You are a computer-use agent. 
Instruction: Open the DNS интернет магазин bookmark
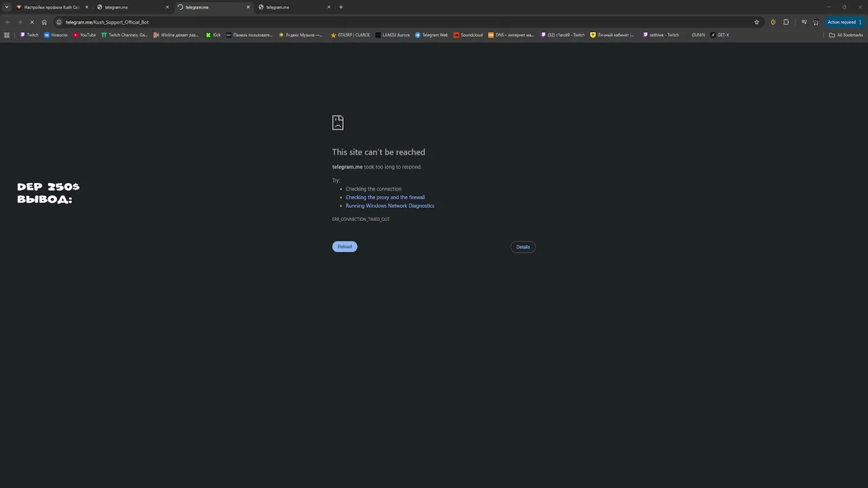pos(511,35)
